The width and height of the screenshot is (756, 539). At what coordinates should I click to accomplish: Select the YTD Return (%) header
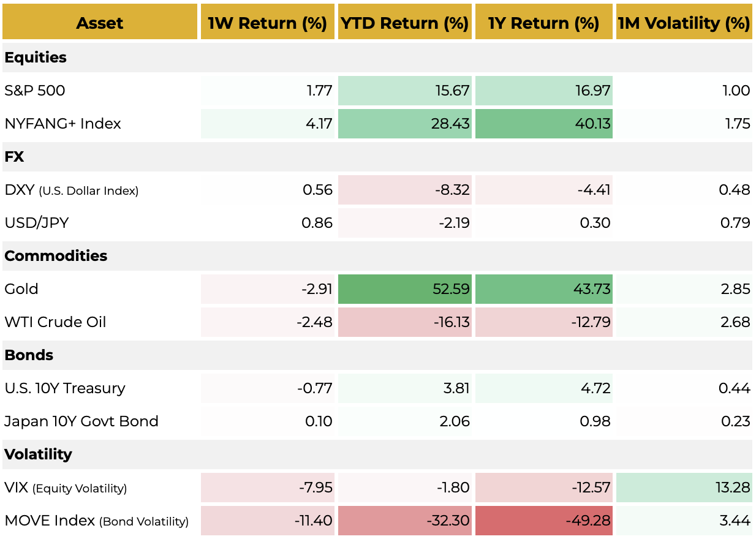coord(404,23)
